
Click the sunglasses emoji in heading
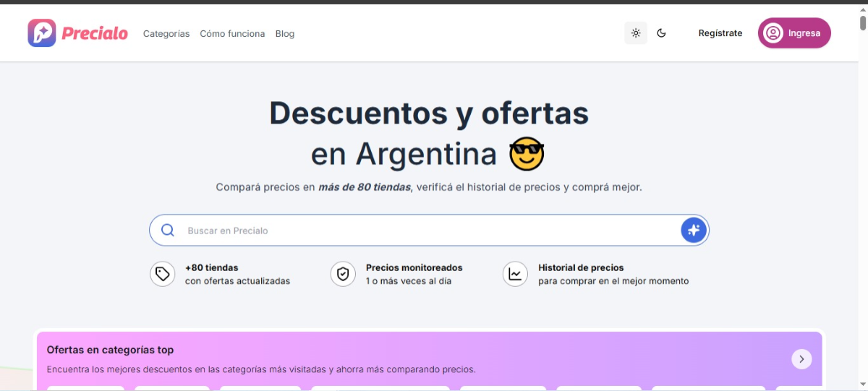click(x=527, y=154)
